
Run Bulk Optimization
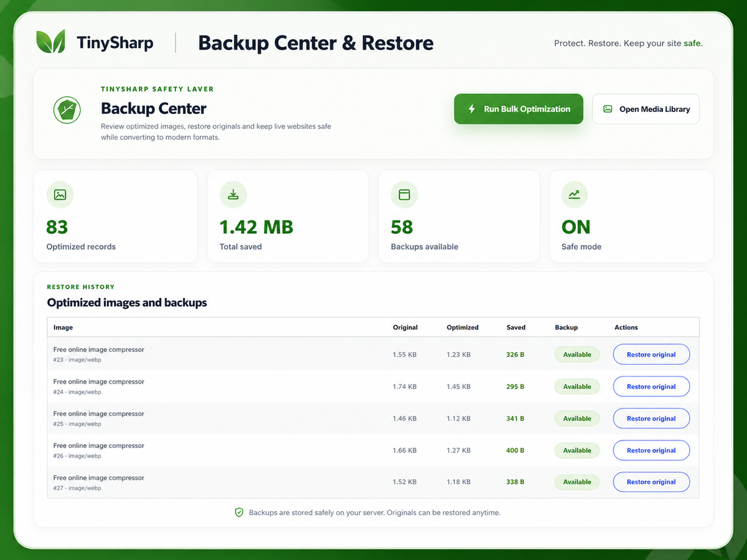[x=519, y=109]
